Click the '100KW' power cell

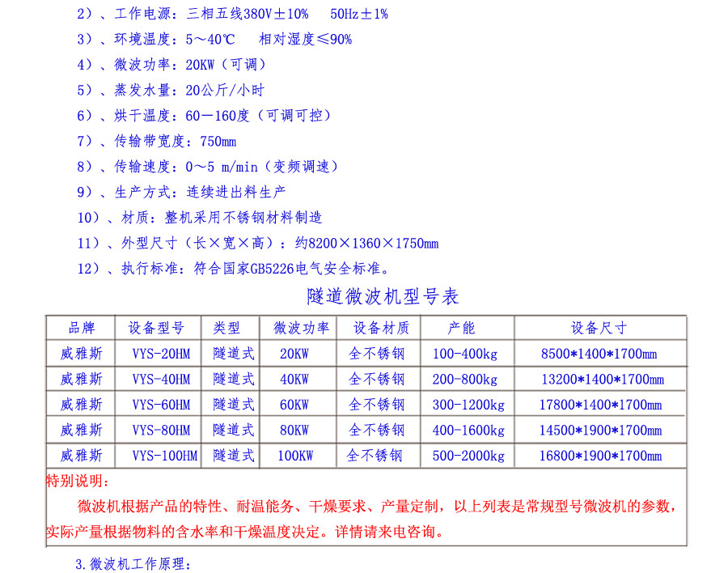point(295,456)
